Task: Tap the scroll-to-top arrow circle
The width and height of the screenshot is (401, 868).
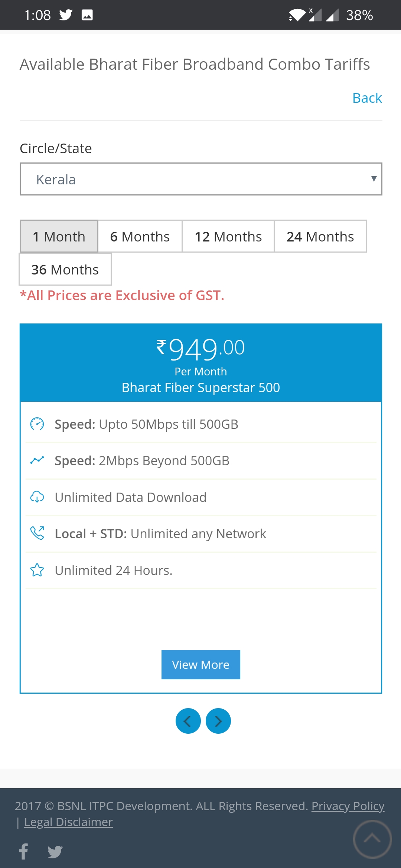Action: (372, 839)
